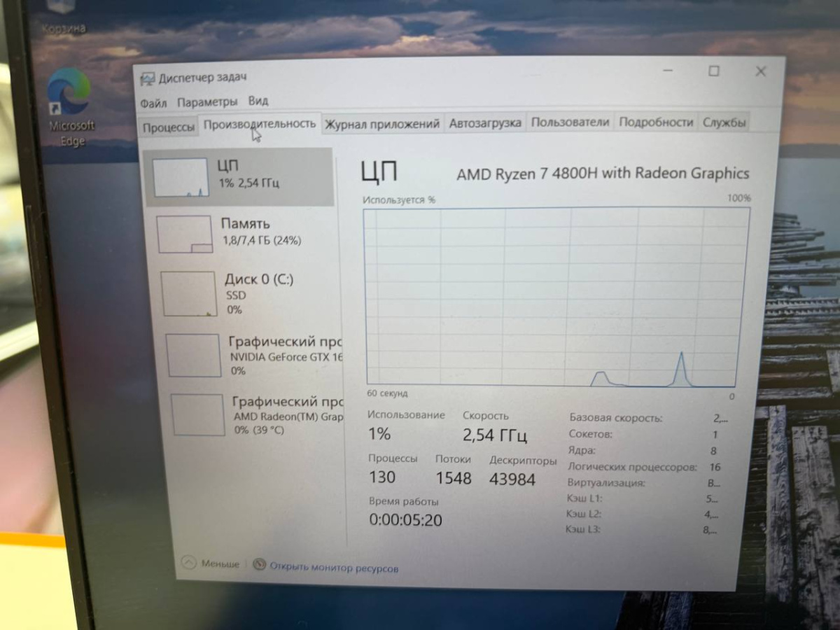The image size is (840, 630).
Task: Collapse view with Меньше chevron
Action: [188, 563]
